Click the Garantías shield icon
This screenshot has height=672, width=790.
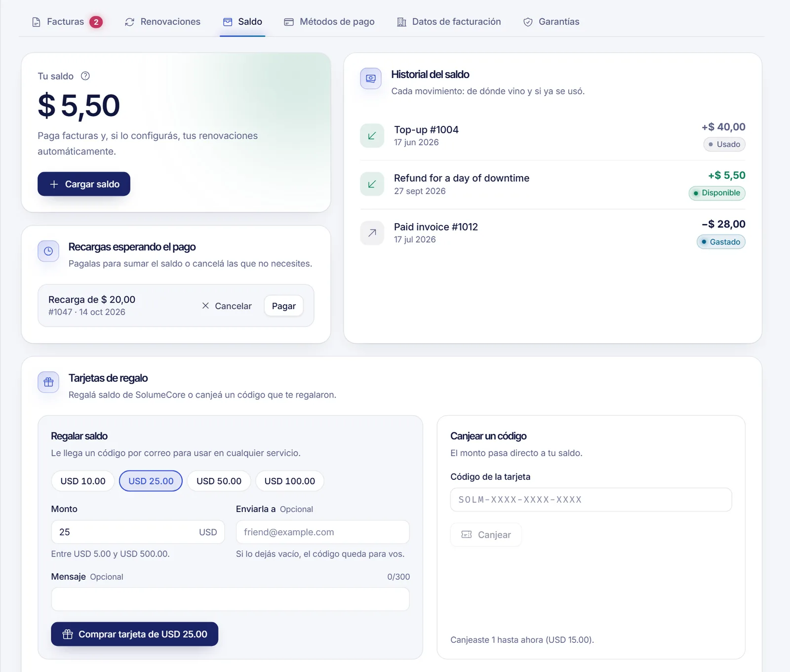pos(528,22)
